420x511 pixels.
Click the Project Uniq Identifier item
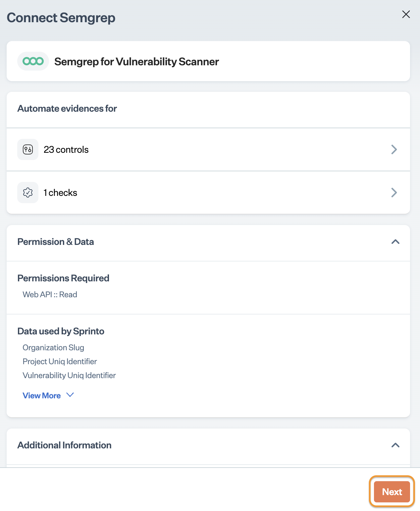pos(60,362)
